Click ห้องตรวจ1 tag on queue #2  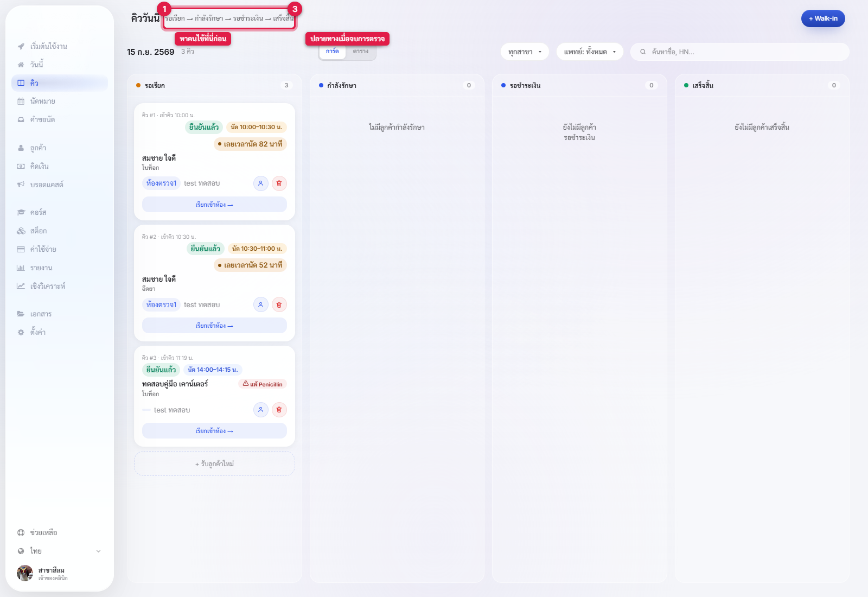[161, 304]
